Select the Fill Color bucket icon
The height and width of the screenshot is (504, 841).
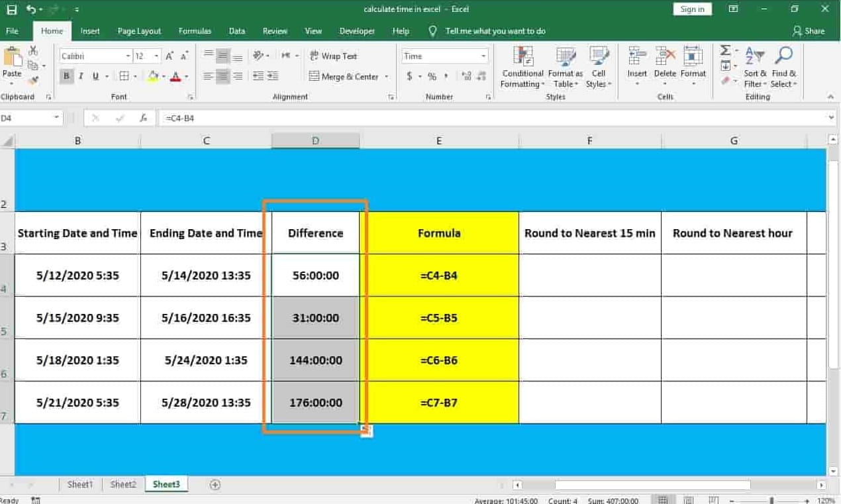click(151, 76)
